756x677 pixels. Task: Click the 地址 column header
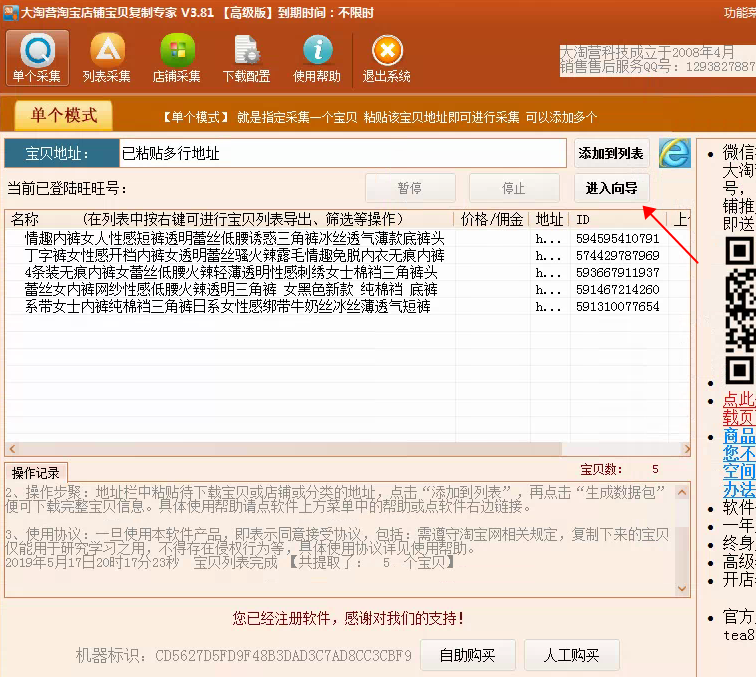point(549,219)
